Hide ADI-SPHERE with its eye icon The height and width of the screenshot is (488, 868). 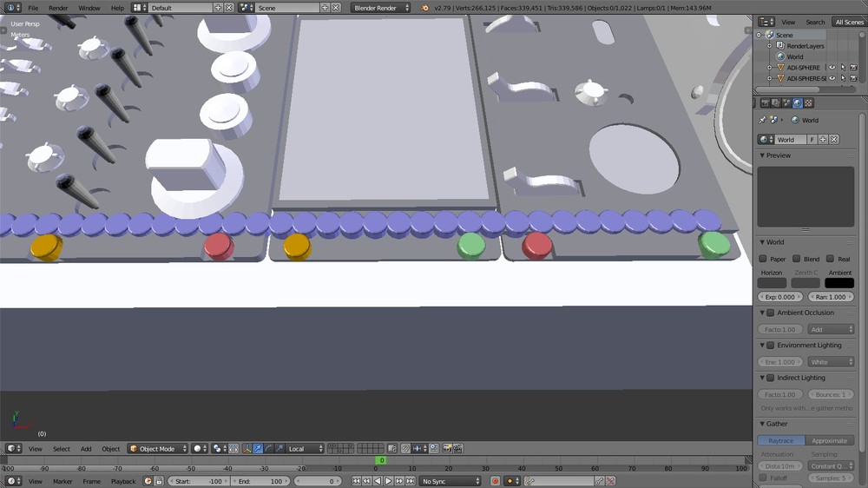(x=832, y=68)
